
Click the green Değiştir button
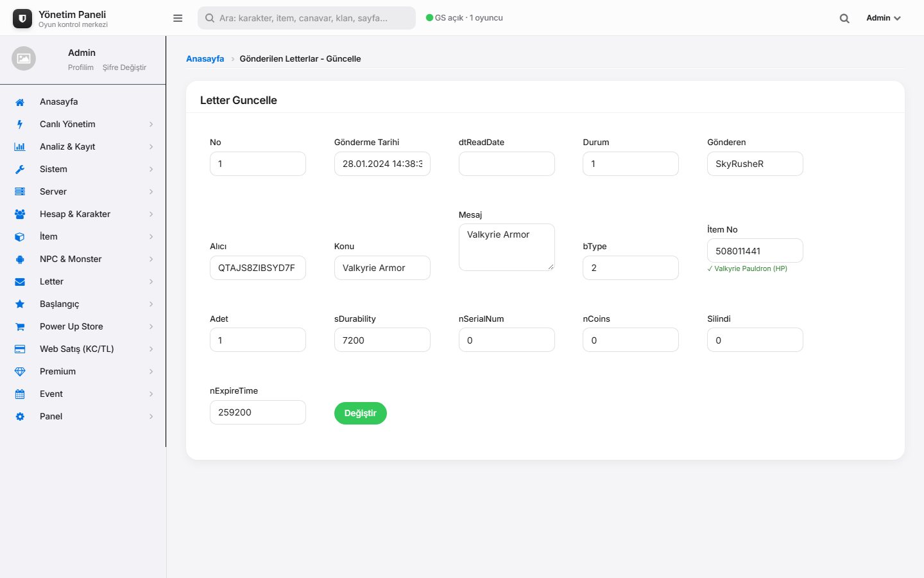(x=361, y=413)
